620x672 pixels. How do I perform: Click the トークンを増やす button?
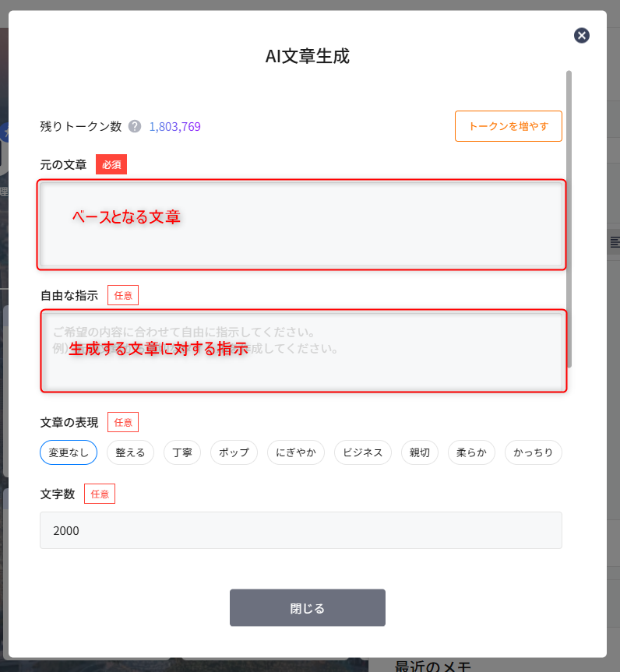[x=508, y=126]
